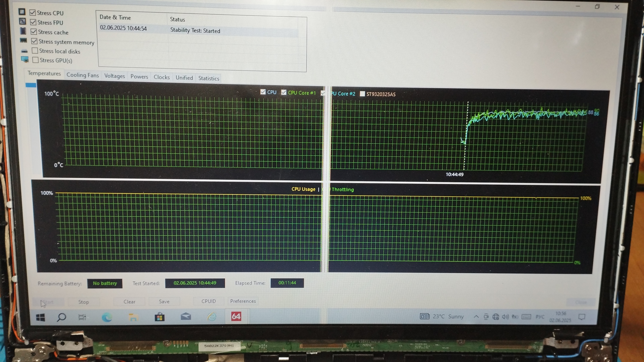This screenshot has height=362, width=644.
Task: Open the AIDA64 taskbar icon
Action: coord(236,316)
